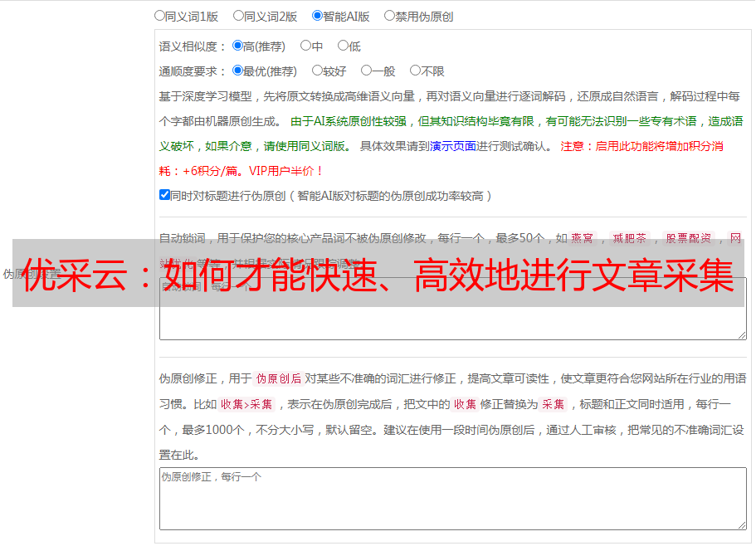Image resolution: width=756 pixels, height=546 pixels.
Task: Click the 减肥茶 example keyword tag
Action: 629,238
